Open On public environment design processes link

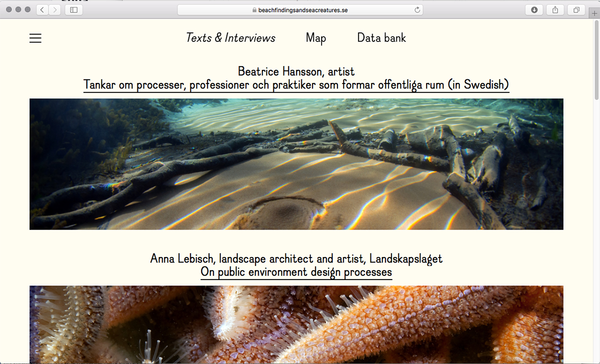(x=296, y=272)
